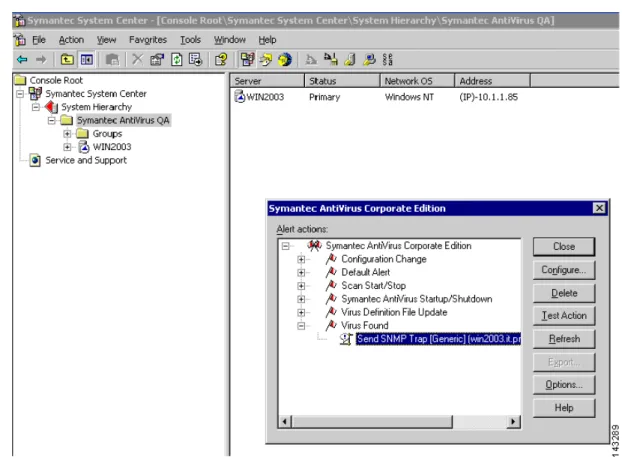Click the key and computer toolbar icon
The height and width of the screenshot is (457, 622).
tap(369, 60)
